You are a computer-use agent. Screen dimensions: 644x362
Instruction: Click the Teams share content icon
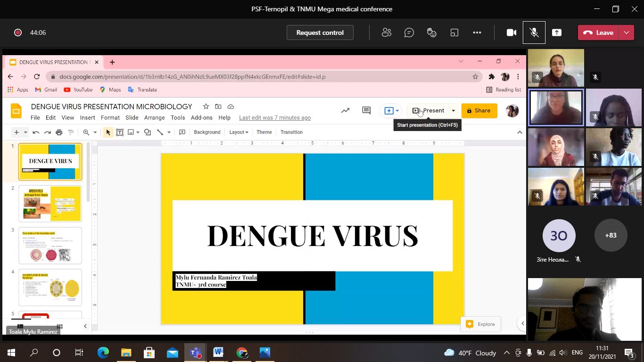pos(557,33)
